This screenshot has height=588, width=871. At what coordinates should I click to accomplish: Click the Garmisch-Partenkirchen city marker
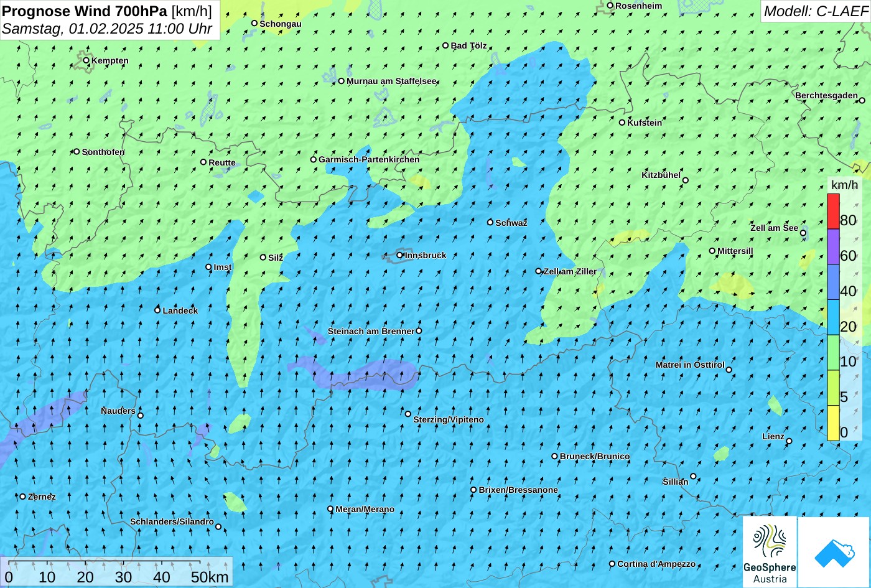pyautogui.click(x=314, y=159)
